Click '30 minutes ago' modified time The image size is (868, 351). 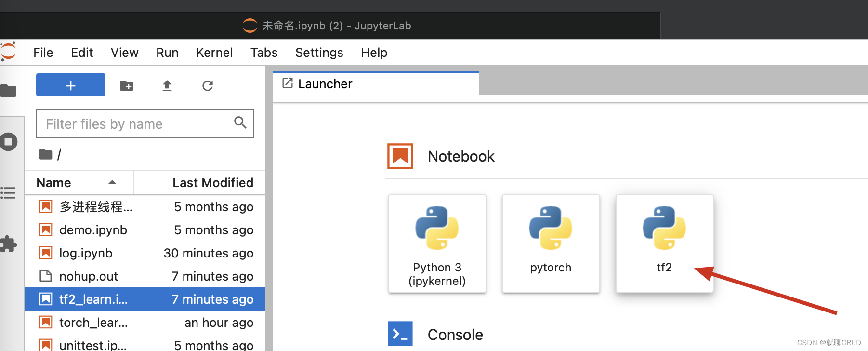click(x=209, y=253)
